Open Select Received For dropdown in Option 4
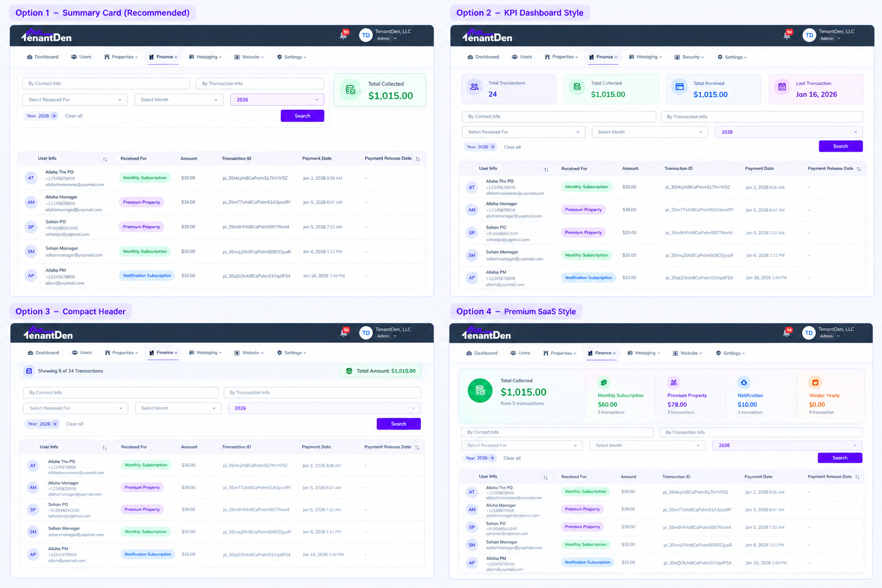The width and height of the screenshot is (882, 588). tap(521, 446)
